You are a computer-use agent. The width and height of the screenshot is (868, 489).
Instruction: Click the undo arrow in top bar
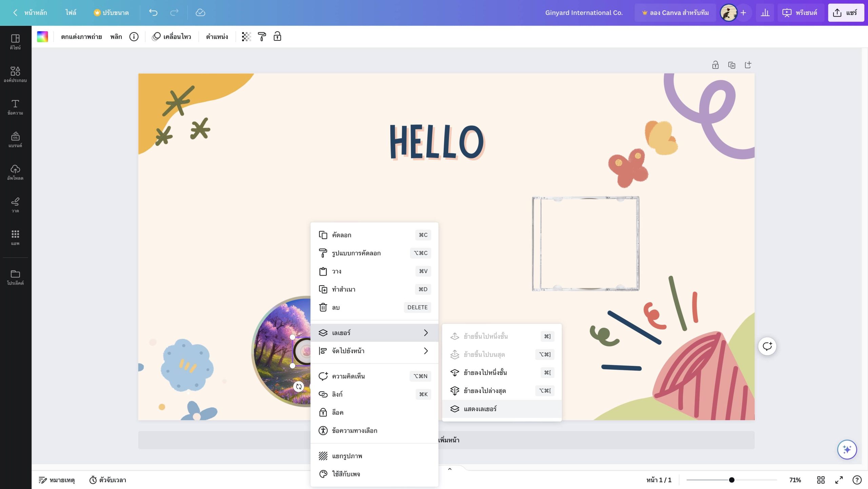[x=153, y=13]
